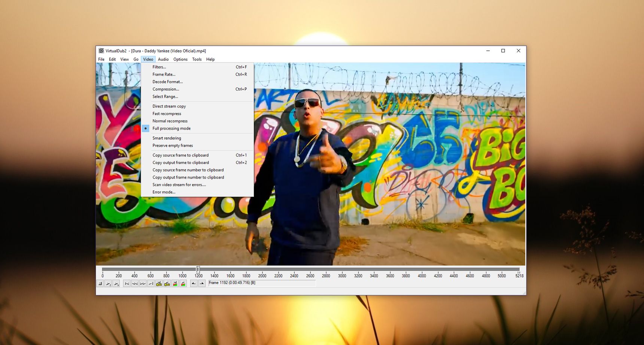The image size is (644, 345).
Task: Click the Frame 1192 position field
Action: [262, 283]
